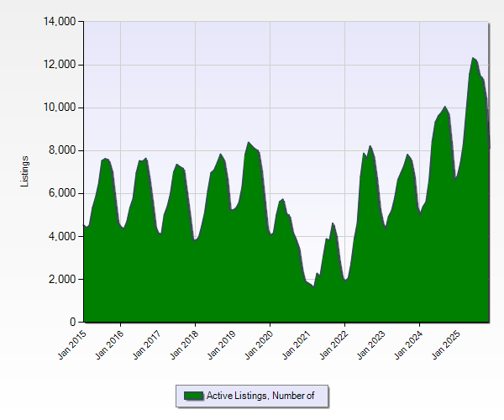
Task: Click the 'Active Listings, Number of' legend label
Action: pyautogui.click(x=260, y=396)
